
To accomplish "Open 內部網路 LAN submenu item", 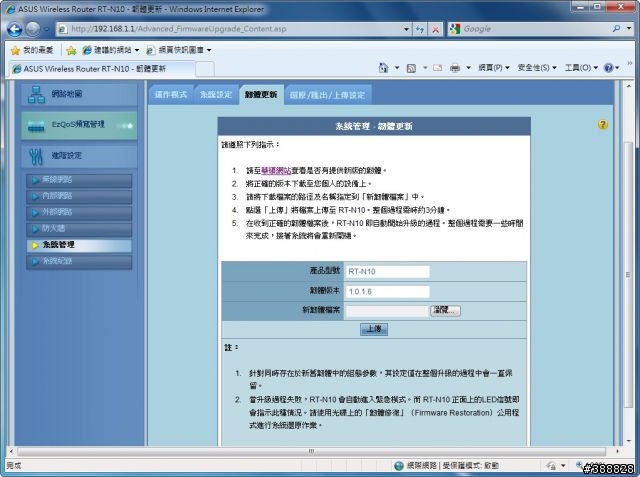I will (79, 196).
